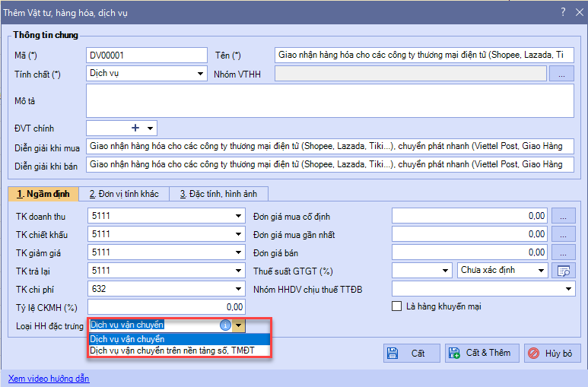Click the help question mark icon
588x387 pixels.
point(562,11)
